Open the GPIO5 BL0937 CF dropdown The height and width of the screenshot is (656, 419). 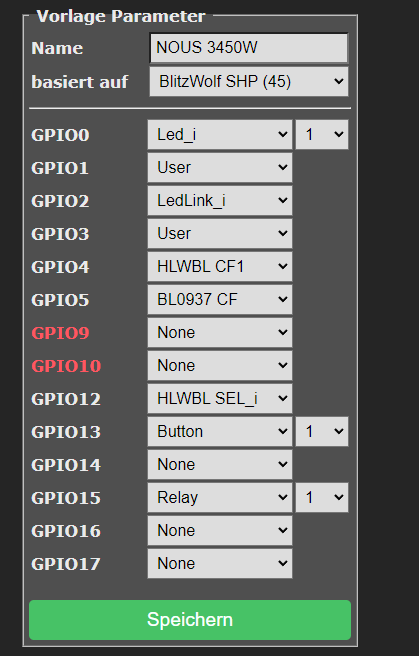point(220,300)
